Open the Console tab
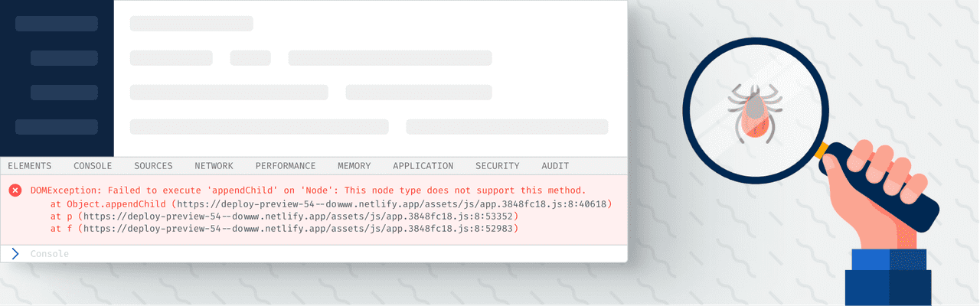 coord(93,166)
